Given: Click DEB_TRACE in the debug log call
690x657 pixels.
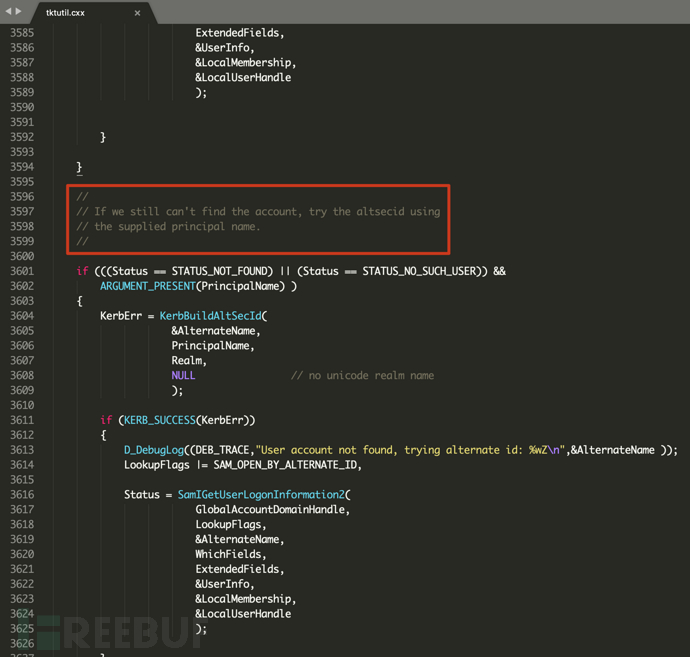Looking at the screenshot, I should tap(222, 450).
